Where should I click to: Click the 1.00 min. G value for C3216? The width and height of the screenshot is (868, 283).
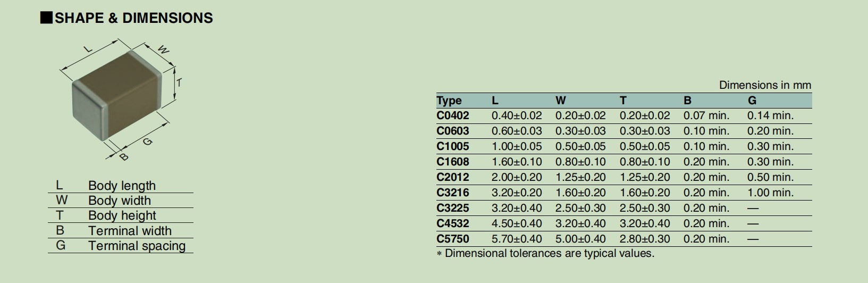[770, 193]
